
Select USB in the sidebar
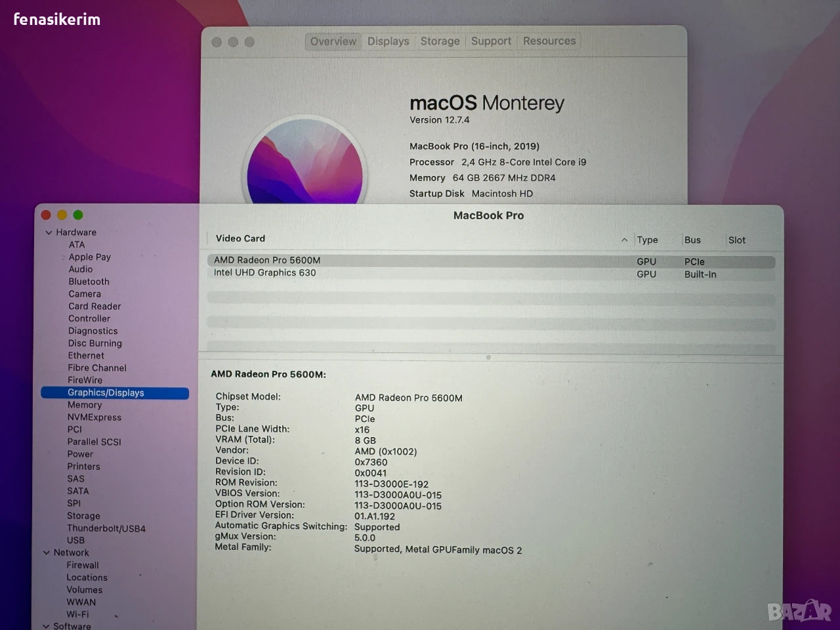tap(75, 540)
